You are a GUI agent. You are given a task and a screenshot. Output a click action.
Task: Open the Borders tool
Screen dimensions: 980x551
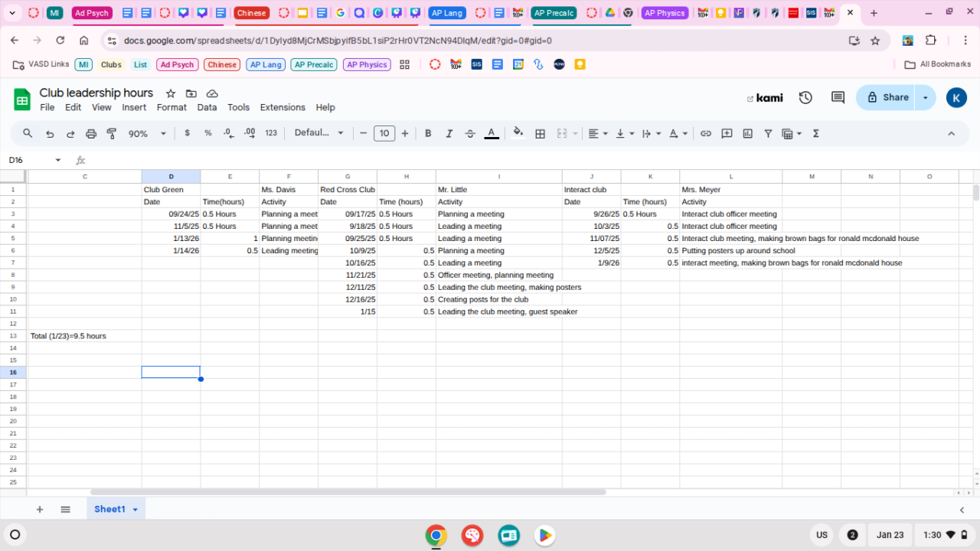[540, 133]
